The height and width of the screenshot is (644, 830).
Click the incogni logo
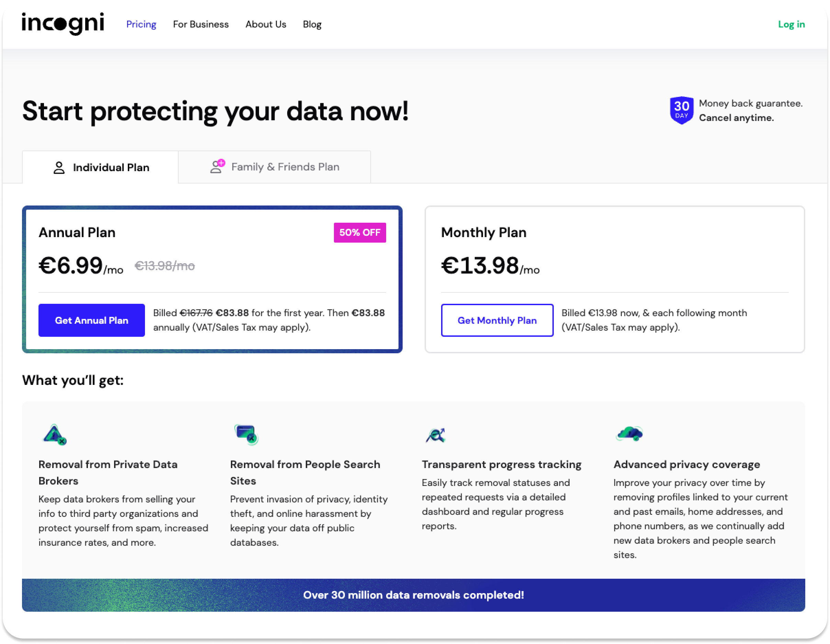pyautogui.click(x=63, y=24)
